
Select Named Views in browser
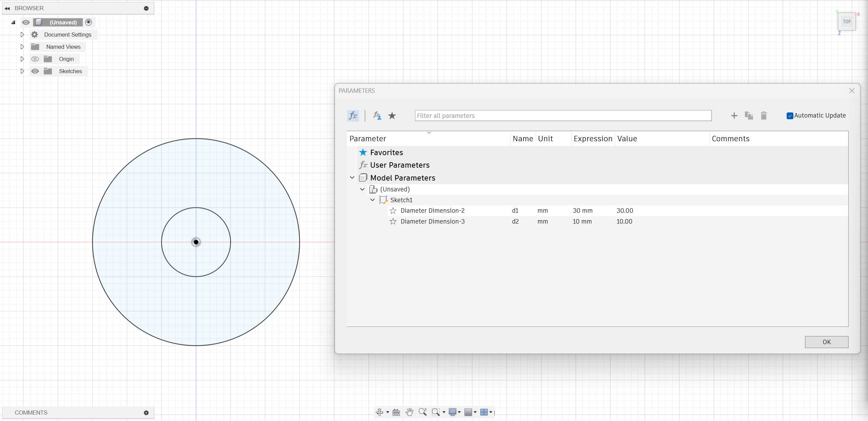pos(63,47)
